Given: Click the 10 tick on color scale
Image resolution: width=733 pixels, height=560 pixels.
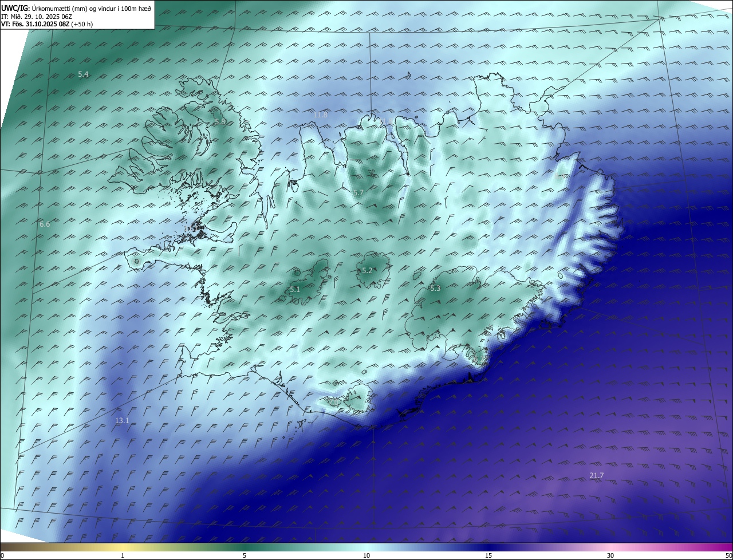Looking at the screenshot, I should [366, 555].
